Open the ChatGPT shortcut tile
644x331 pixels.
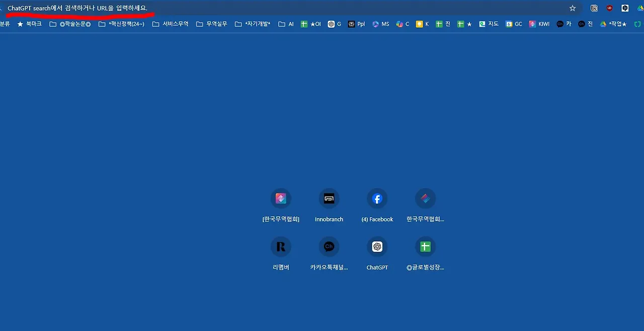[x=377, y=253]
